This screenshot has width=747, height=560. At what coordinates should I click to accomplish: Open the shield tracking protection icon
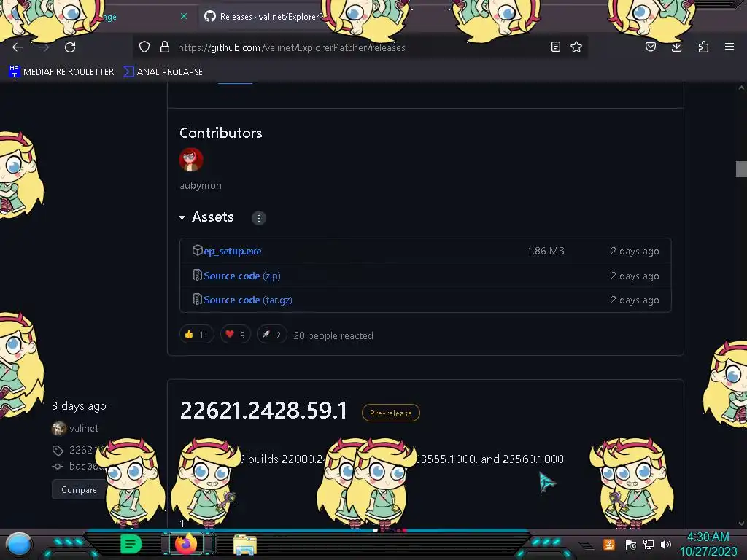(144, 47)
